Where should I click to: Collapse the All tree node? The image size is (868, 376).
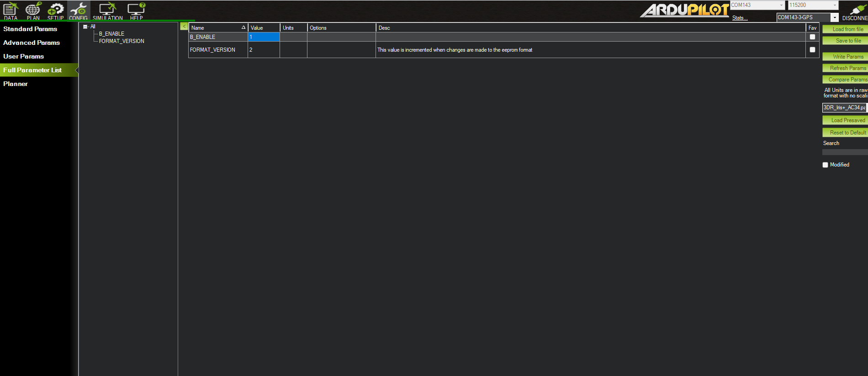tap(85, 27)
